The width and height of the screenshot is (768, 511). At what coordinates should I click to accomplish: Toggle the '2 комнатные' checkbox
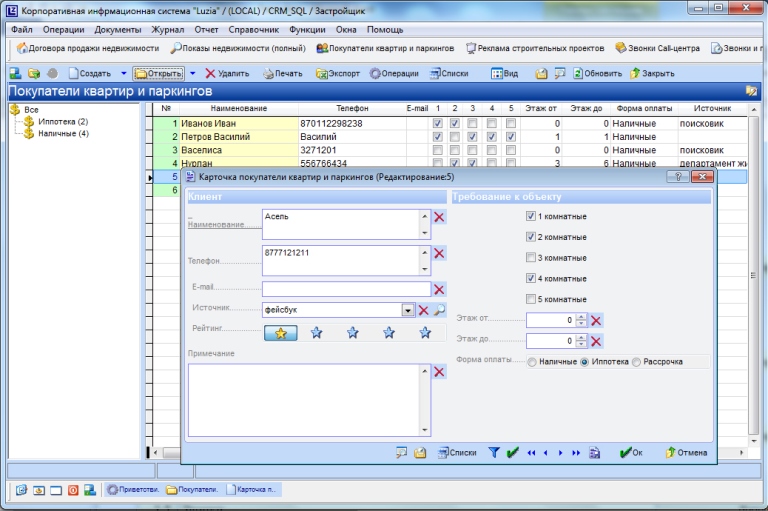coord(530,237)
